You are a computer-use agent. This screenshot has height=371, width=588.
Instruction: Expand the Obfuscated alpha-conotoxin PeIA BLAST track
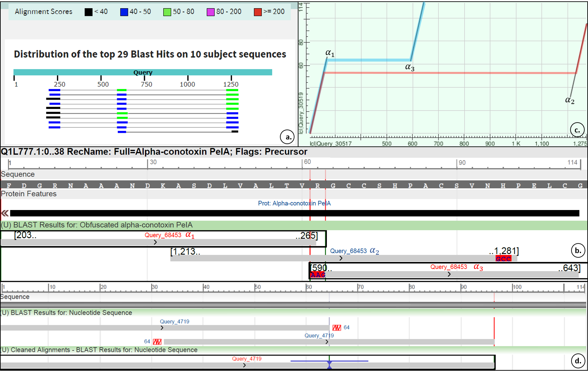click(x=97, y=225)
